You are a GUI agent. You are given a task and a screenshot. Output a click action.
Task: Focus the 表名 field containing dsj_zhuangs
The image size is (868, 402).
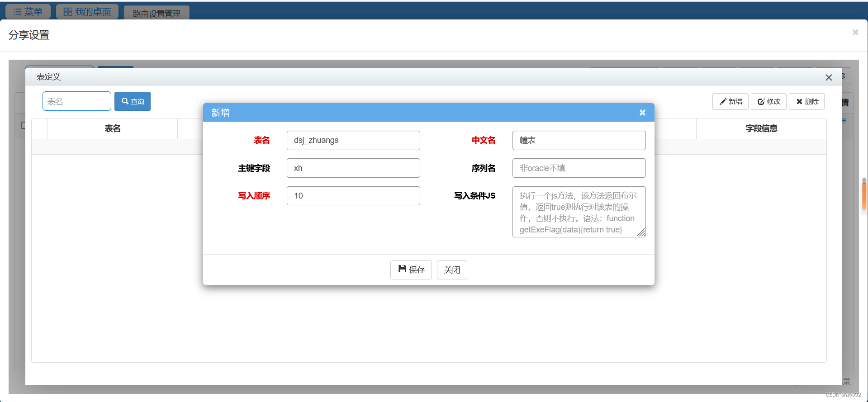[353, 140]
